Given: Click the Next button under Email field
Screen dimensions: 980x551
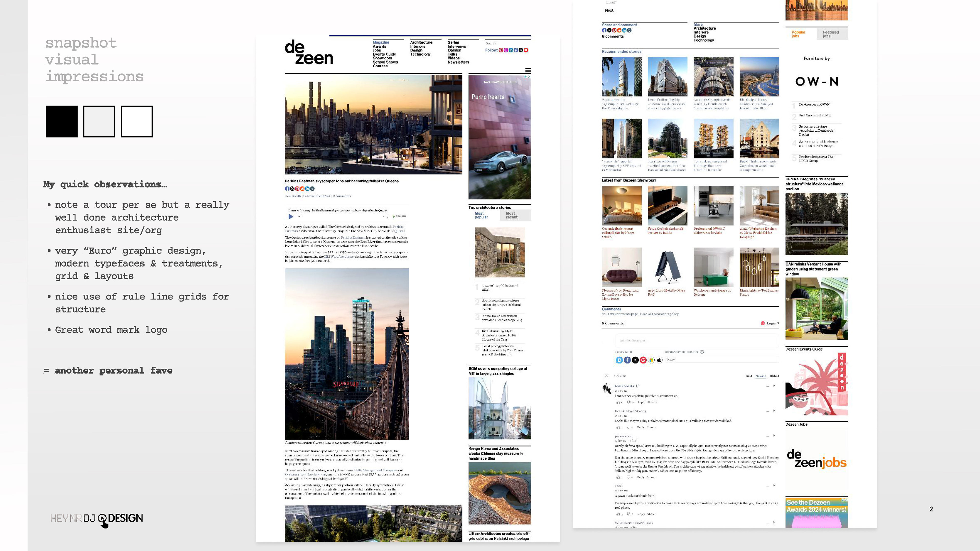Looking at the screenshot, I should (609, 10).
